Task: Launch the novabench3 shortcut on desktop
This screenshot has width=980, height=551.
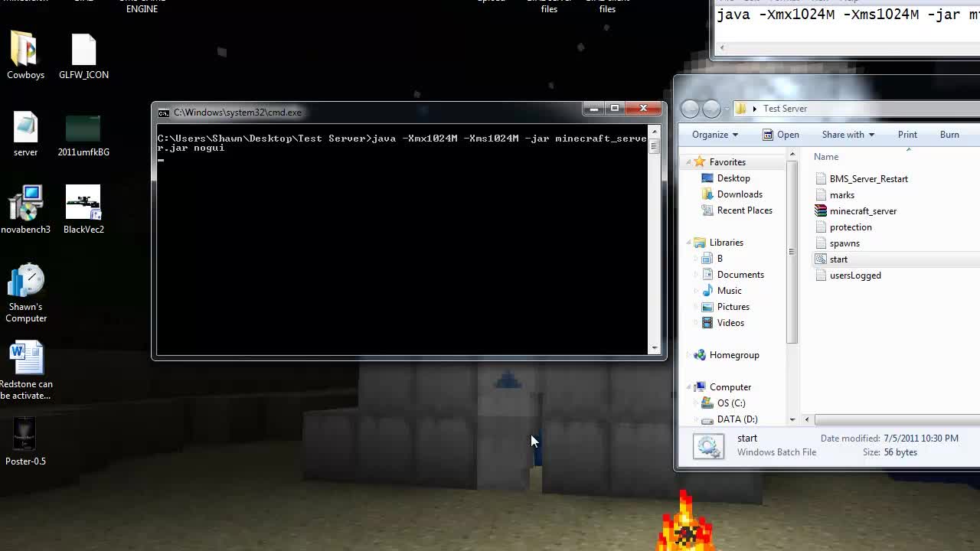Action: point(25,207)
